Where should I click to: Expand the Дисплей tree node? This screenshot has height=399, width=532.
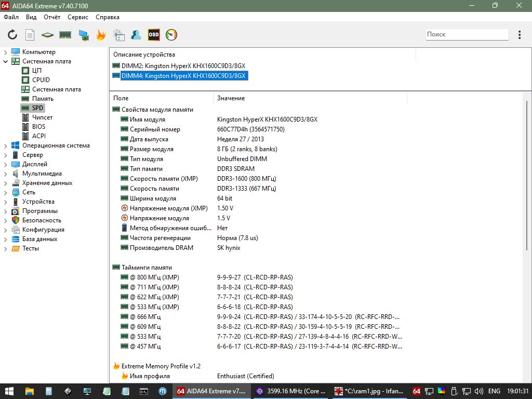point(5,165)
